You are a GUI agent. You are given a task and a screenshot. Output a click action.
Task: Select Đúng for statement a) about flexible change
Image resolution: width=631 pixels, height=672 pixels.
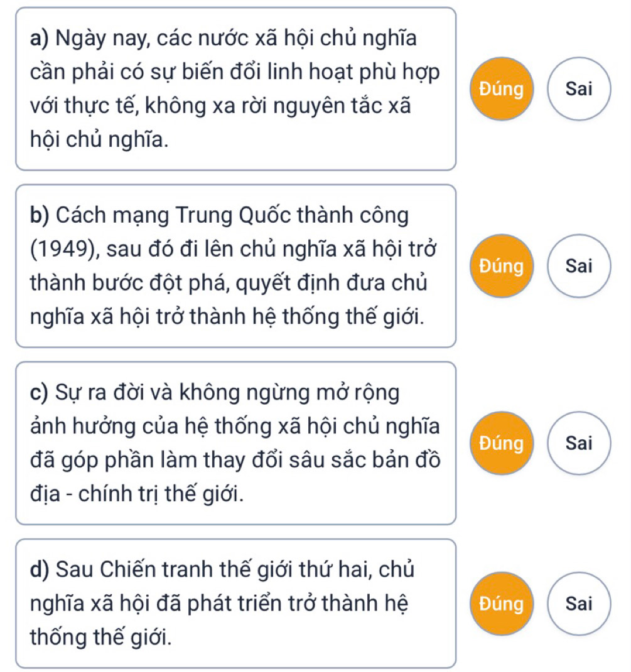[502, 88]
